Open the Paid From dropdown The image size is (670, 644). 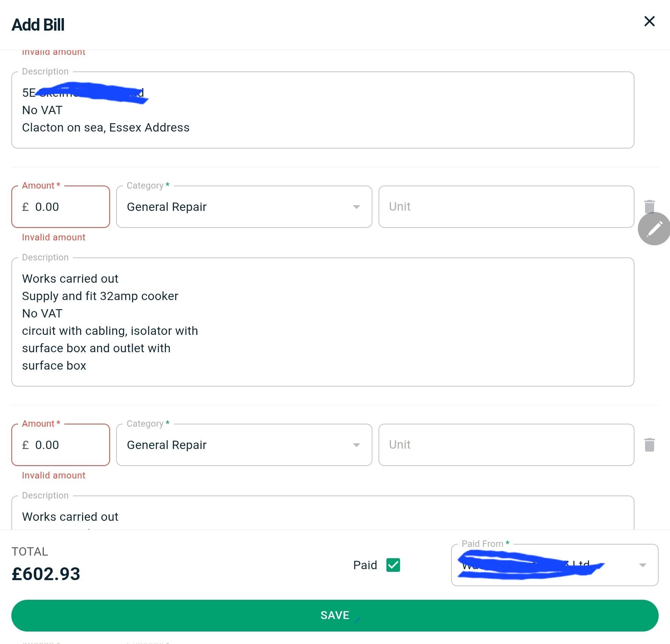point(548,565)
